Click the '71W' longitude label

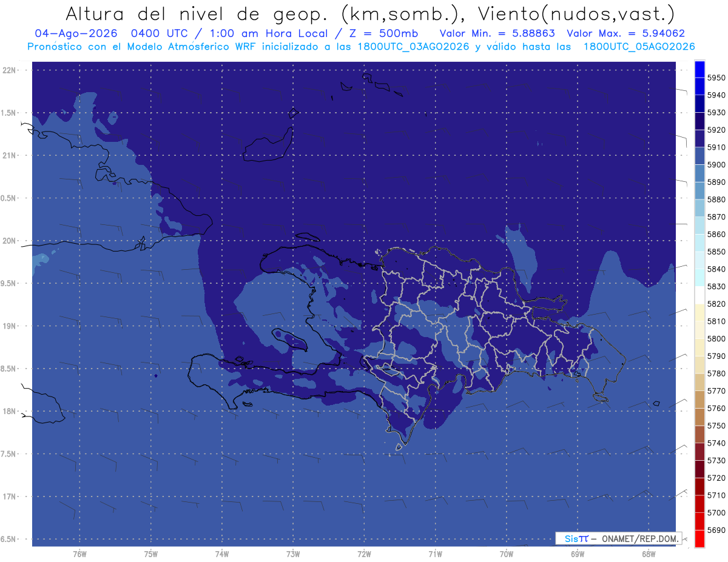point(435,554)
